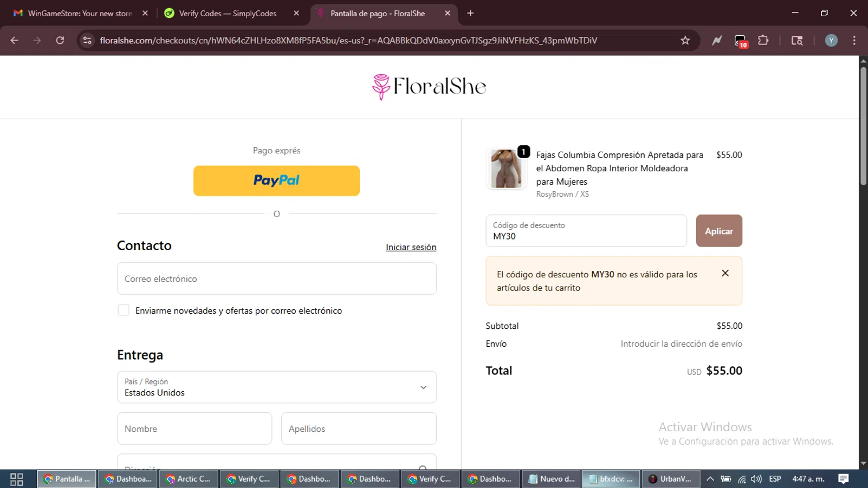
Task: Open Windows Task View icon
Action: click(x=17, y=479)
